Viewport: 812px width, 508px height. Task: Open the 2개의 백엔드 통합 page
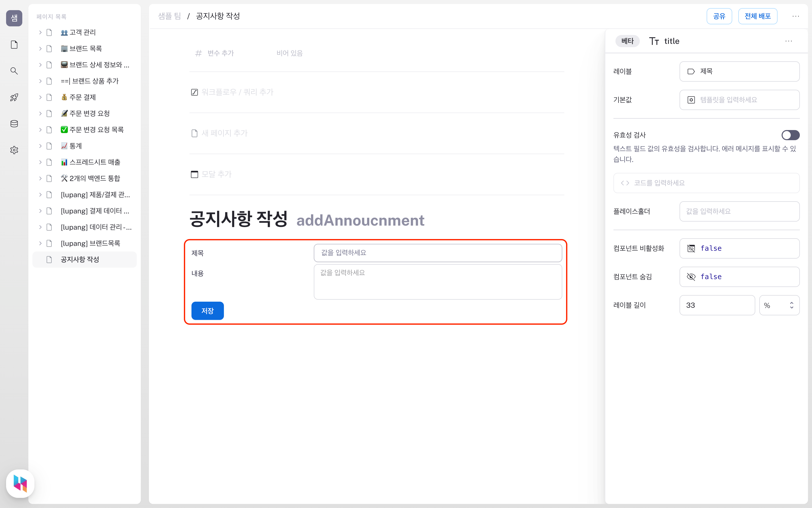pos(85,178)
